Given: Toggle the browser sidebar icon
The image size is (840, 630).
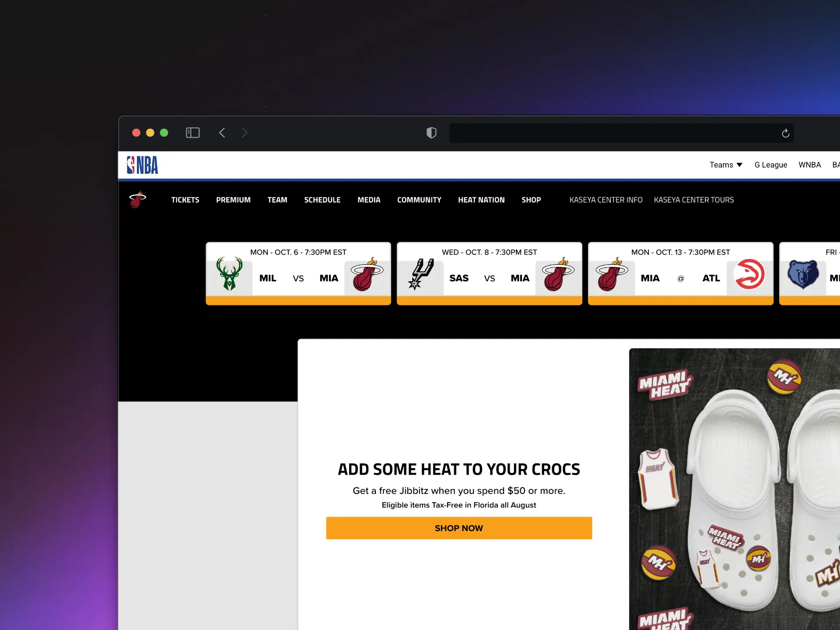Looking at the screenshot, I should pyautogui.click(x=192, y=133).
